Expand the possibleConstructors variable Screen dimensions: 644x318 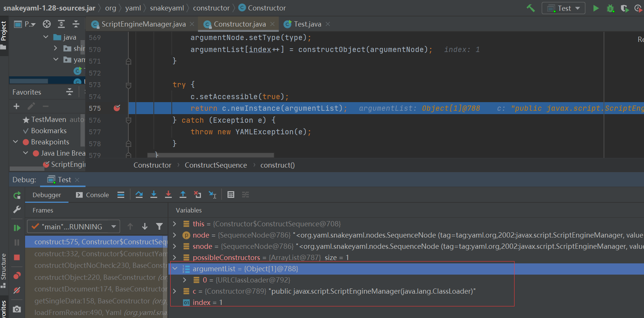[174, 257]
